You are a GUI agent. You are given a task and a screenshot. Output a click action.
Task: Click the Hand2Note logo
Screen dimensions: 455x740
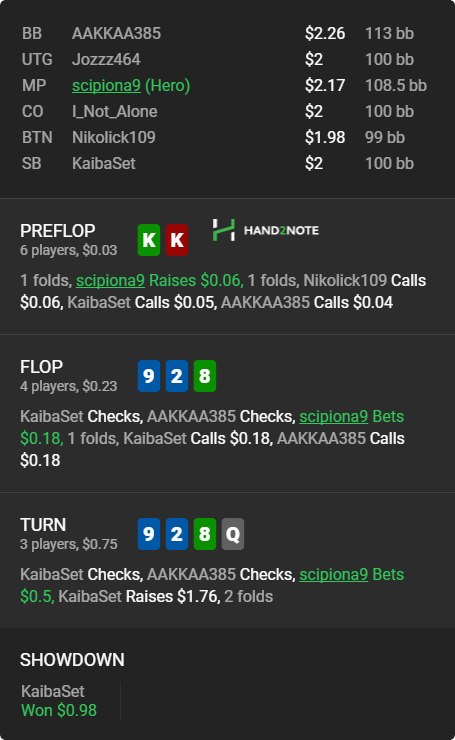(x=266, y=230)
